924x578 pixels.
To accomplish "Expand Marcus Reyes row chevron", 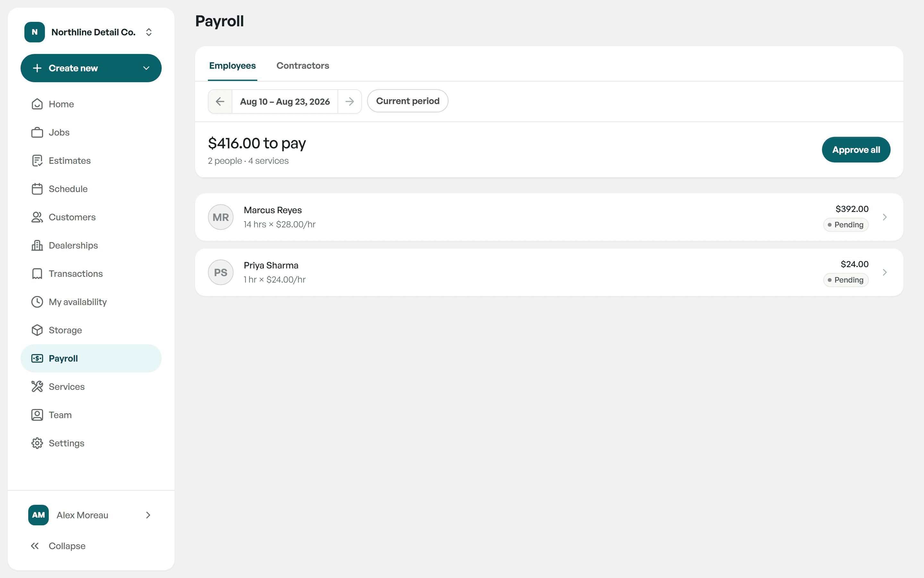I will tap(885, 217).
